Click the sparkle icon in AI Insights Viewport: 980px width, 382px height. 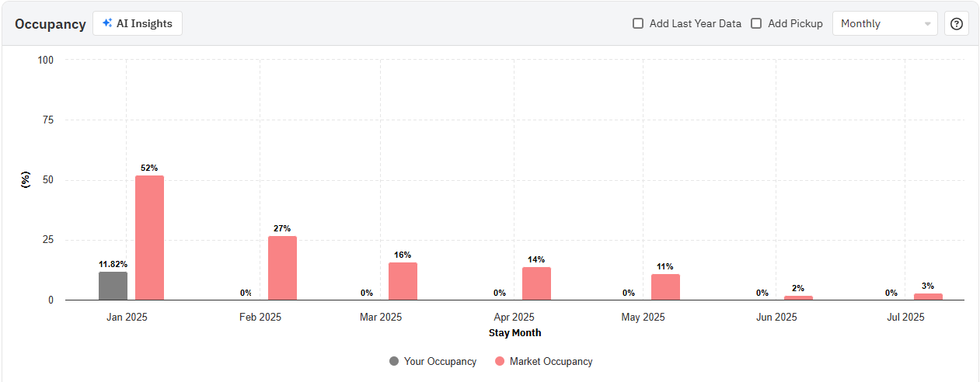point(107,23)
